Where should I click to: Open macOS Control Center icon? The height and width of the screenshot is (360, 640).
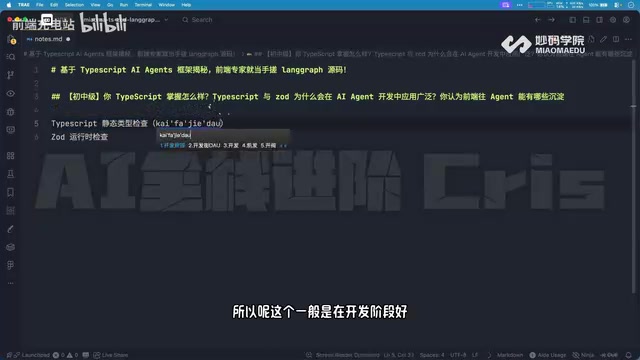[618, 5]
